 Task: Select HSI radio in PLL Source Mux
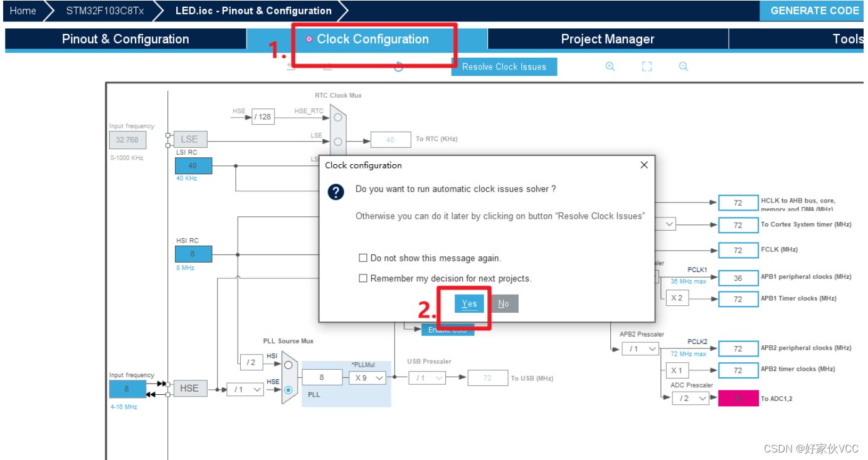coord(288,365)
